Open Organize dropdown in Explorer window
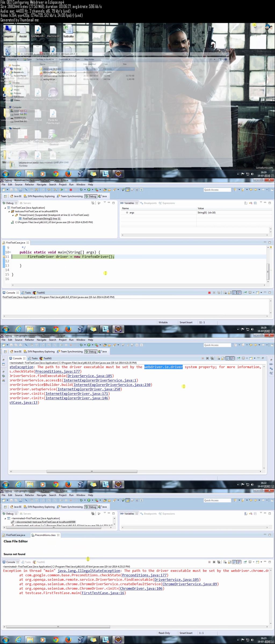This screenshot has width=275, height=644. tap(13, 59)
